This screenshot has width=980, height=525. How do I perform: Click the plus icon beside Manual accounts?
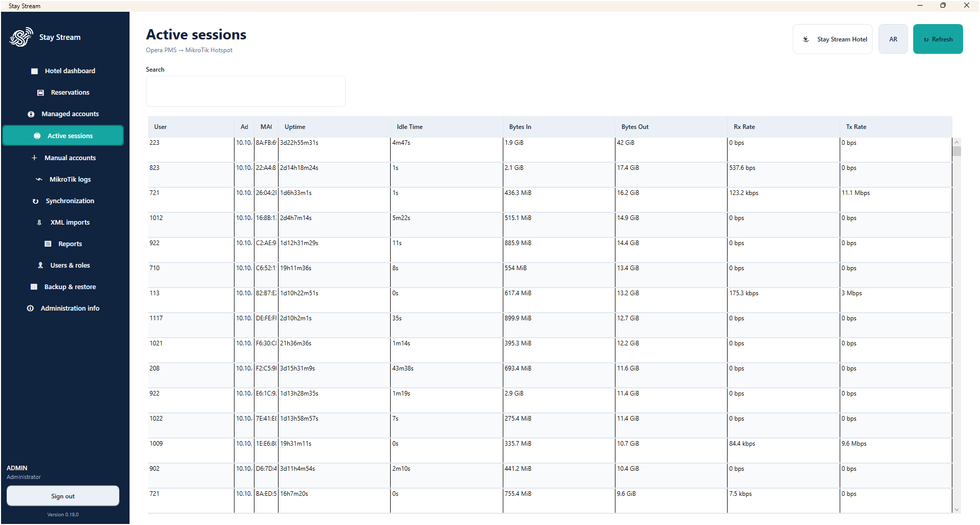[34, 158]
